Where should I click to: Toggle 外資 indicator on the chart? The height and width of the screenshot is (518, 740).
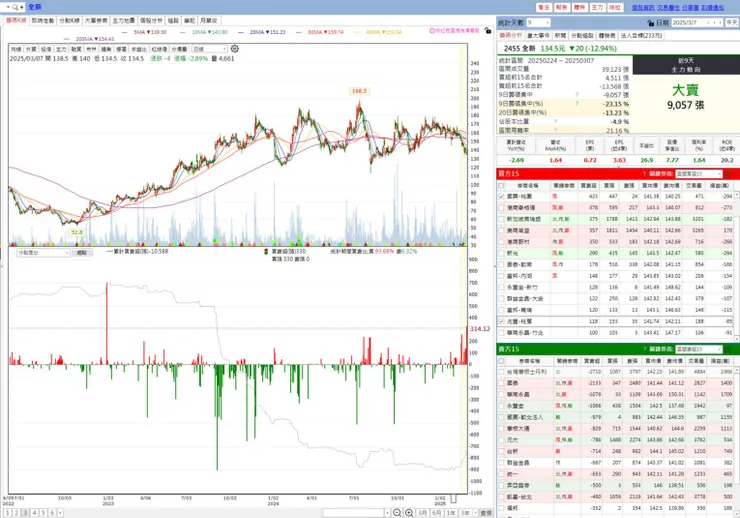pos(31,49)
